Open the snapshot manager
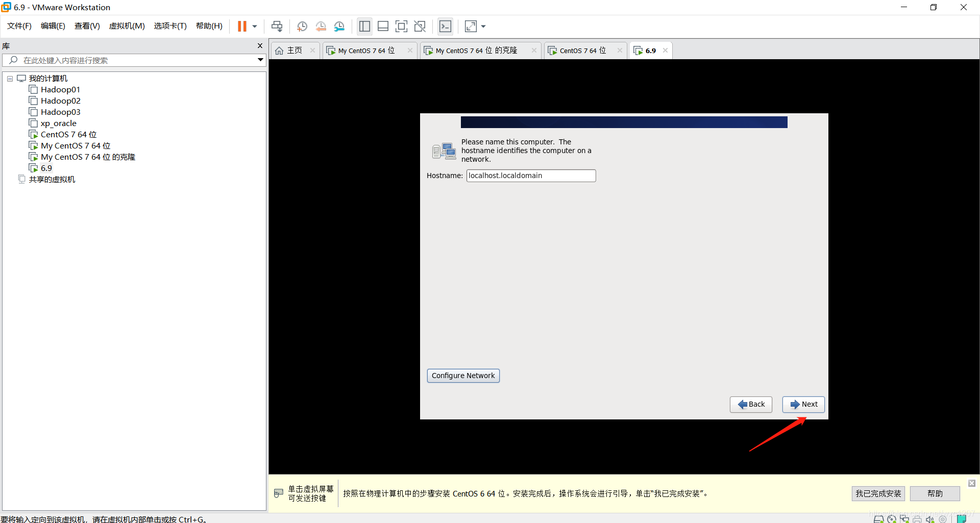This screenshot has width=980, height=523. 339,26
